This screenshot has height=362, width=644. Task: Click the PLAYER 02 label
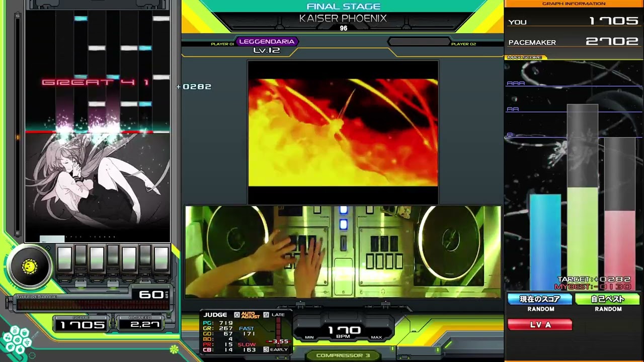point(463,44)
